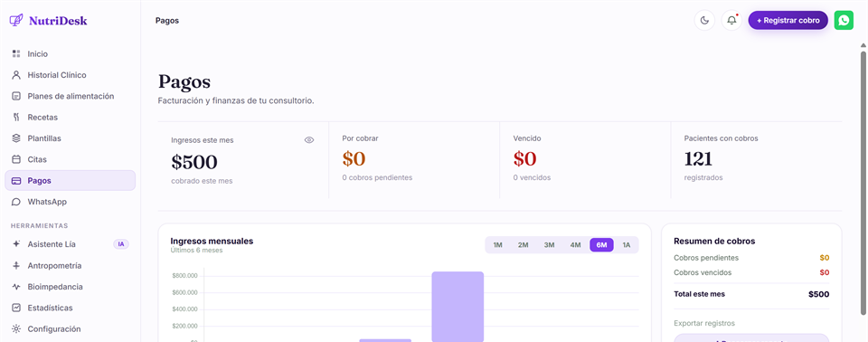Image resolution: width=868 pixels, height=342 pixels.
Task: Open Configuración in the sidebar
Action: tap(70, 328)
